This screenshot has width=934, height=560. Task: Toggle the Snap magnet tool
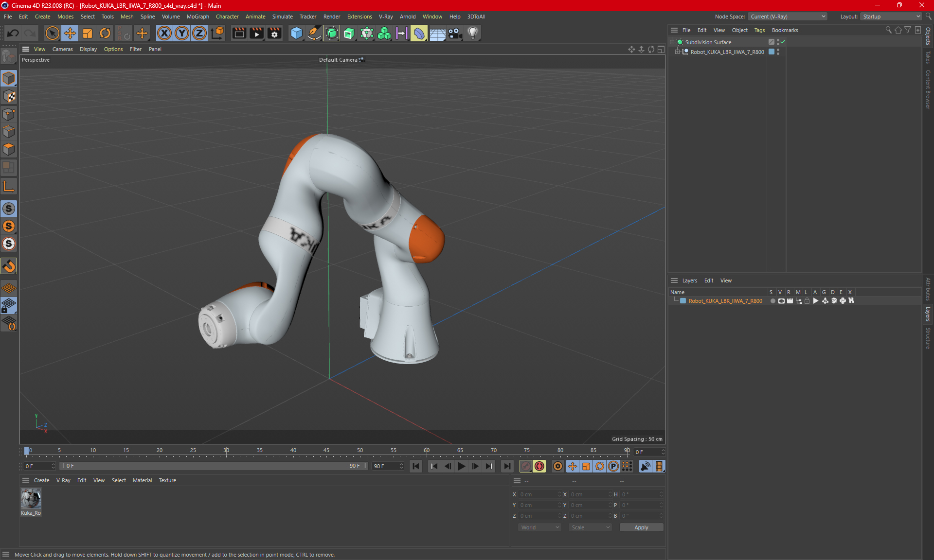point(9,266)
